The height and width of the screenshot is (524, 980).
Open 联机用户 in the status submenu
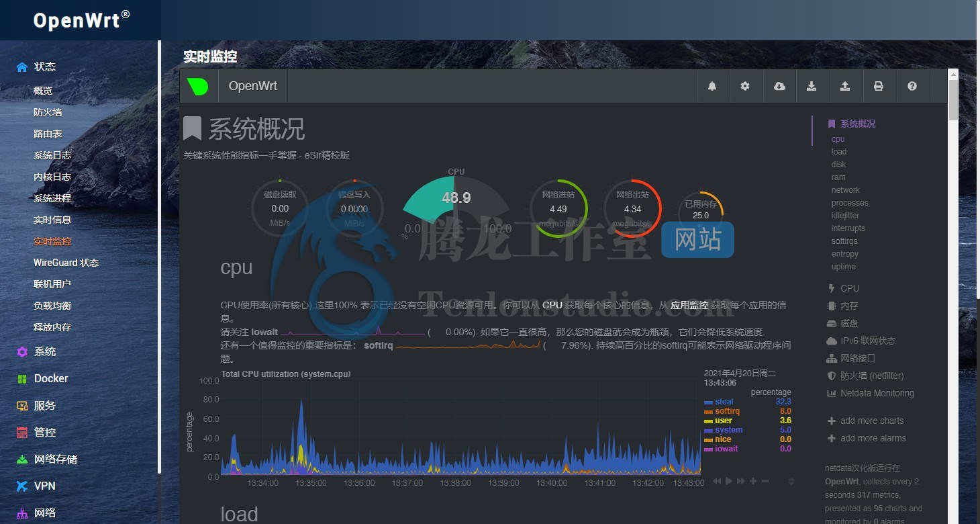point(52,284)
